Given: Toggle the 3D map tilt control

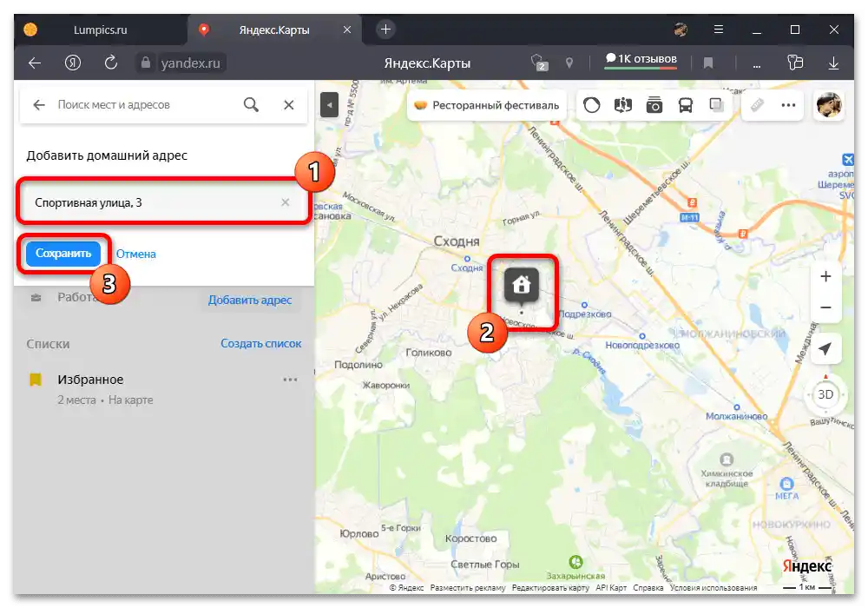Looking at the screenshot, I should coord(825,395).
